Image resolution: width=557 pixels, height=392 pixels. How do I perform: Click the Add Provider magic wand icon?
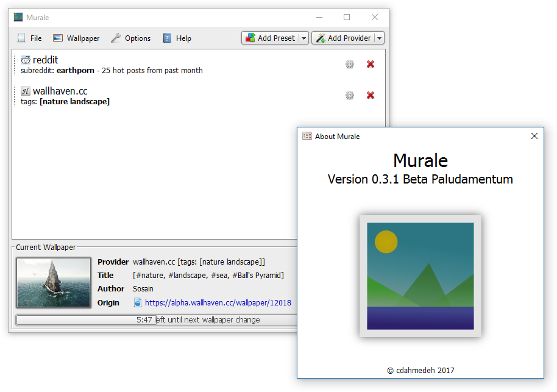tap(321, 38)
